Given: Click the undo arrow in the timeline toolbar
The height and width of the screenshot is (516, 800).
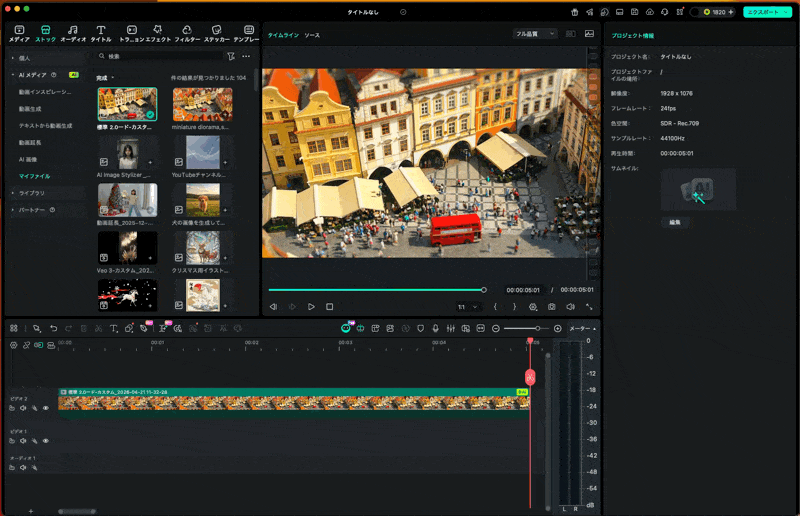Looking at the screenshot, I should (x=53, y=328).
